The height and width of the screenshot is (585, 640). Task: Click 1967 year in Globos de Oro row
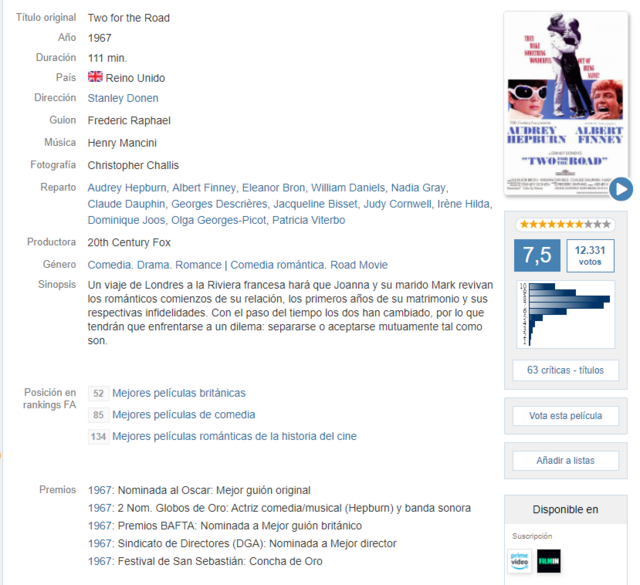tap(100, 508)
